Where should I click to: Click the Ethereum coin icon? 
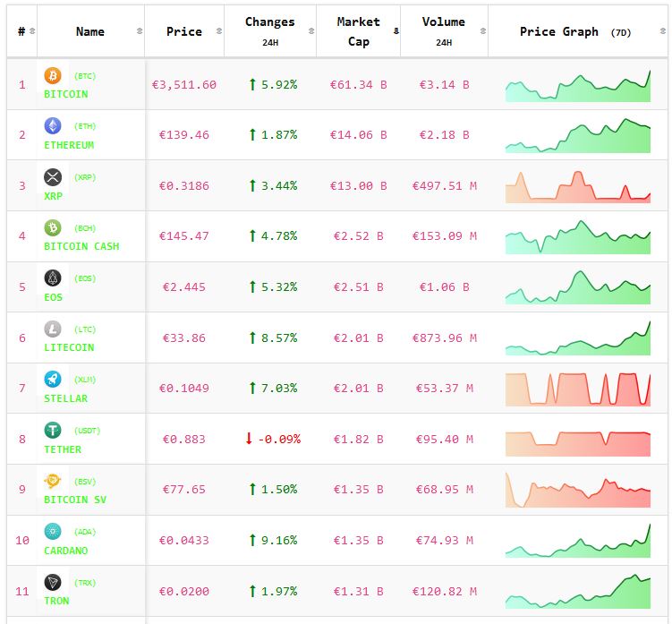pyautogui.click(x=53, y=126)
